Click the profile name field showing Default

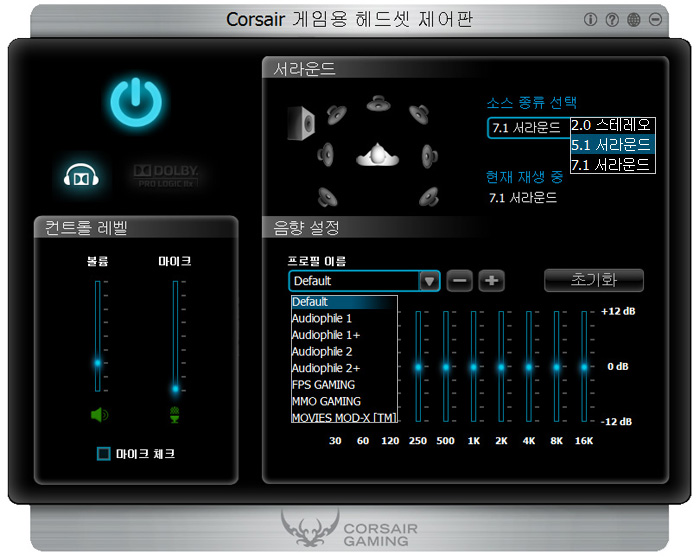tap(354, 281)
